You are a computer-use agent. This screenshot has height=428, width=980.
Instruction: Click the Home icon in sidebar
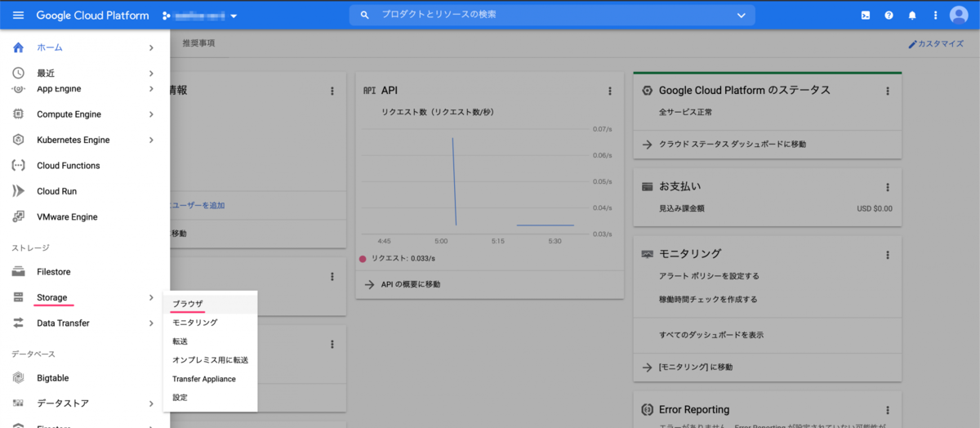pyautogui.click(x=18, y=47)
